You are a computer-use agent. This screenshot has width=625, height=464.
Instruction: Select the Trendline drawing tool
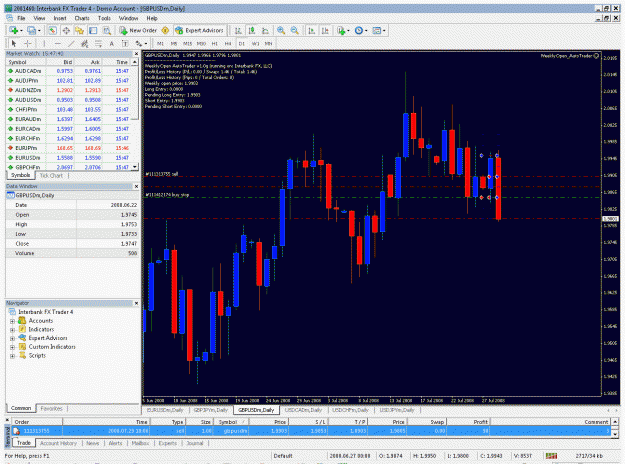(x=71, y=43)
